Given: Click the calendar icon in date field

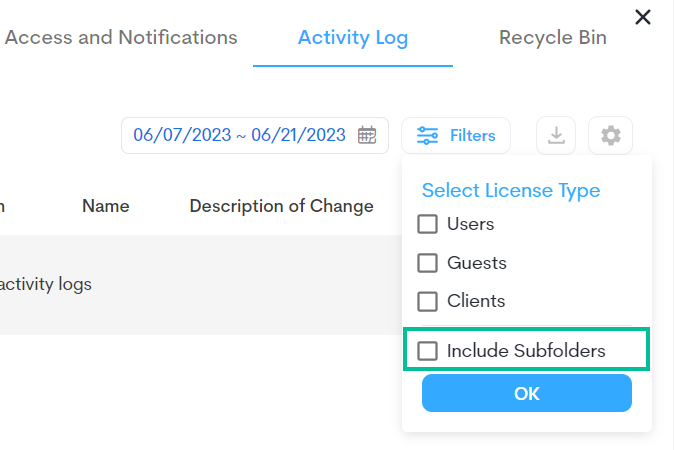Looking at the screenshot, I should 367,135.
